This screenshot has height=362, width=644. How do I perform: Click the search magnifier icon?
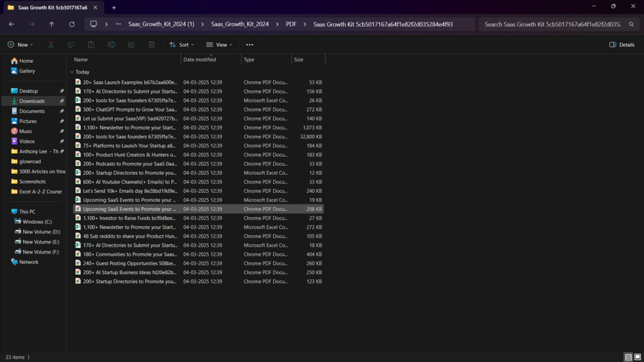click(x=631, y=24)
